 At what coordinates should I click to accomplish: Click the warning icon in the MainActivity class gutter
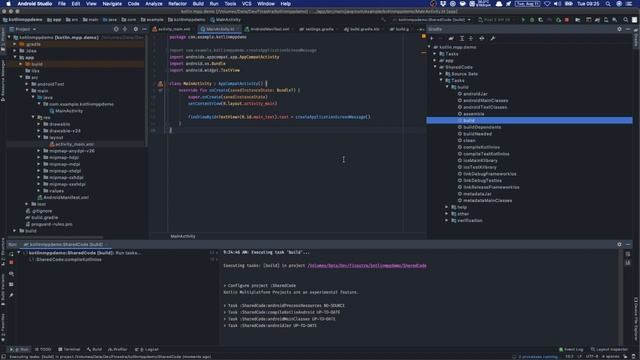(160, 84)
